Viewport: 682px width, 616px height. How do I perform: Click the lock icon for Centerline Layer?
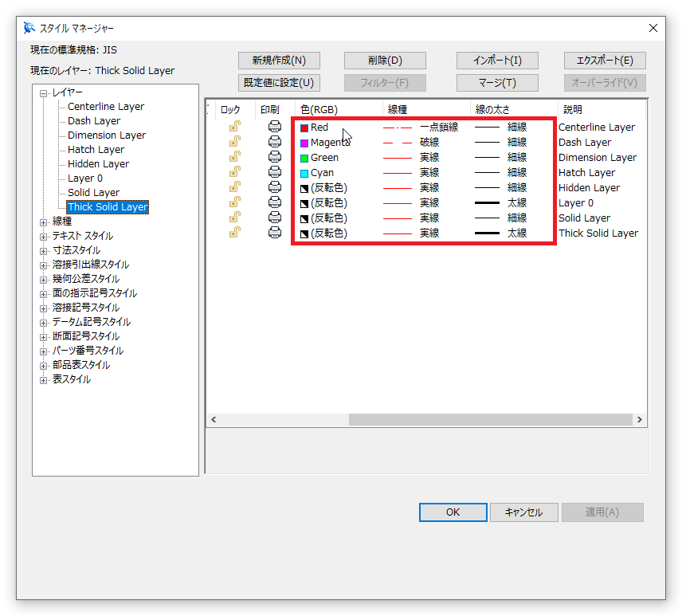pyautogui.click(x=235, y=127)
